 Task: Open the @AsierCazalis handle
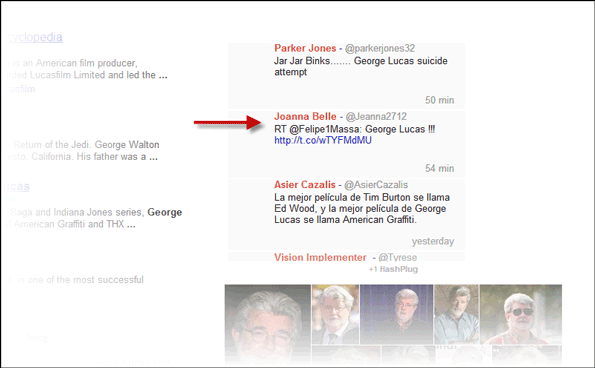click(x=376, y=185)
